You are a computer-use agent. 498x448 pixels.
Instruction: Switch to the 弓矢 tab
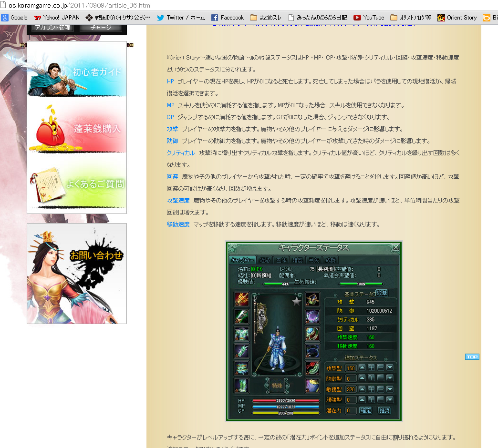314,260
